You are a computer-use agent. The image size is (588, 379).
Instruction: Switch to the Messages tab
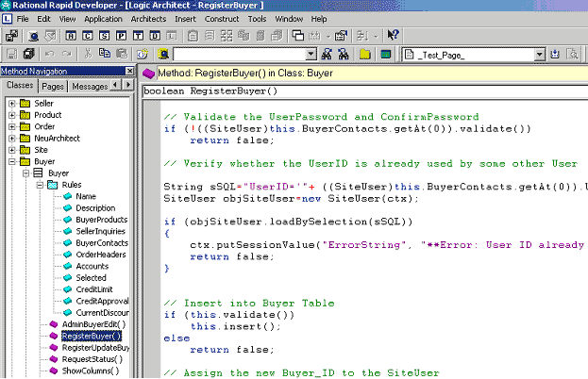click(x=90, y=86)
